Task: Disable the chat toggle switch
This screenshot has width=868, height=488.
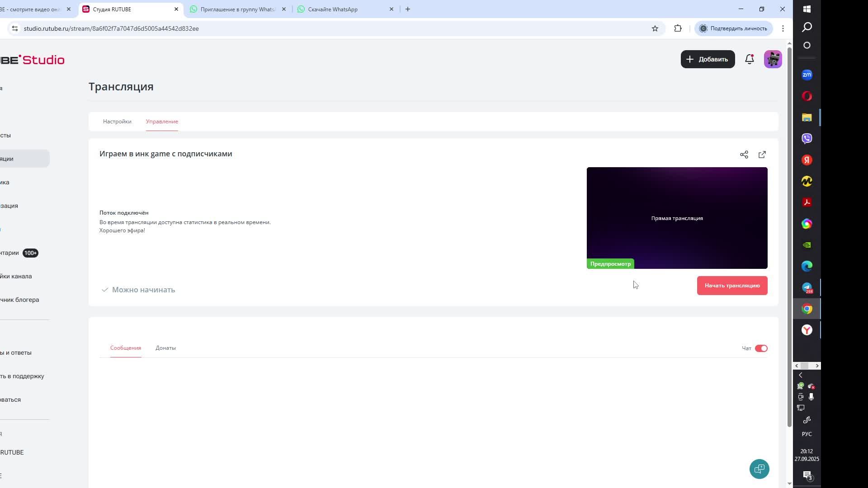Action: click(x=761, y=348)
